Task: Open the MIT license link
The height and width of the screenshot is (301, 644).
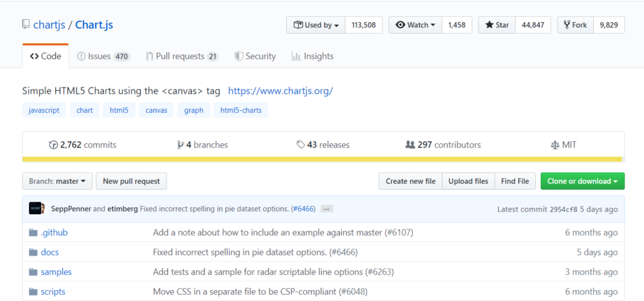Action: 563,145
